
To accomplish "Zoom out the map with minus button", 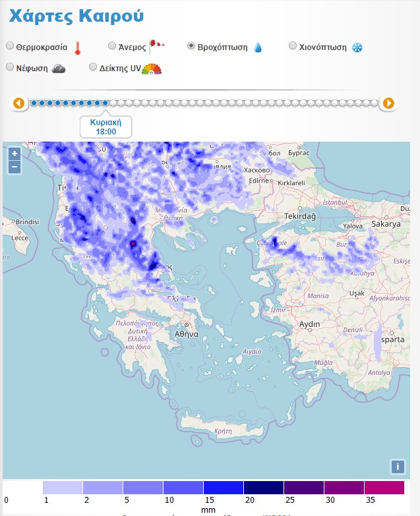I will (x=15, y=167).
